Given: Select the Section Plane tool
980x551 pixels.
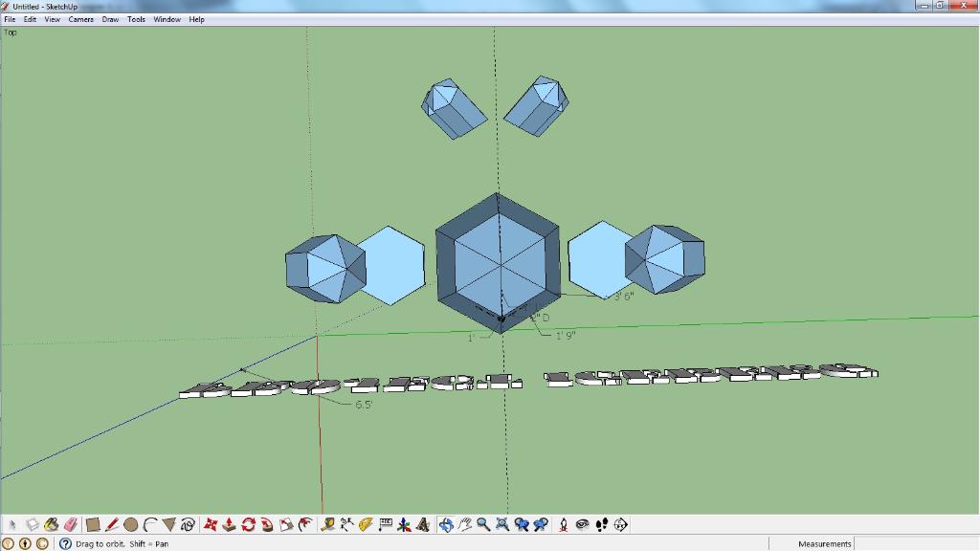Looking at the screenshot, I should pos(620,525).
